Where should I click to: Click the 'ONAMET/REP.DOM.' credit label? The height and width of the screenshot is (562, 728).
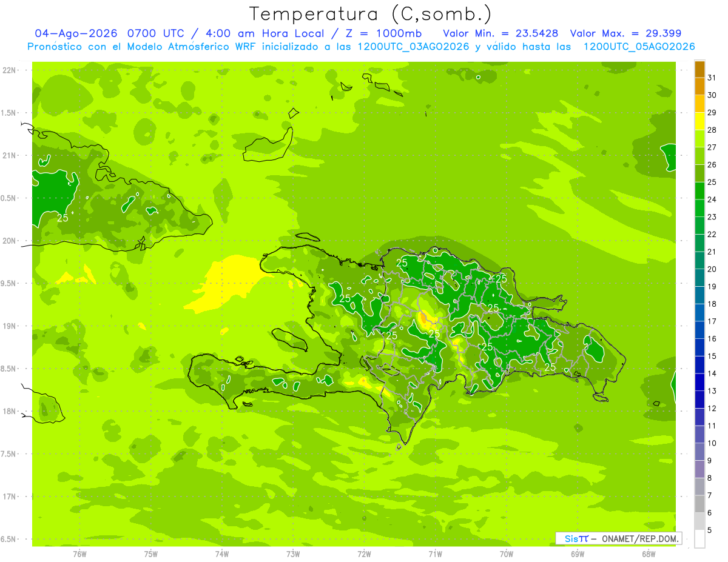640,538
